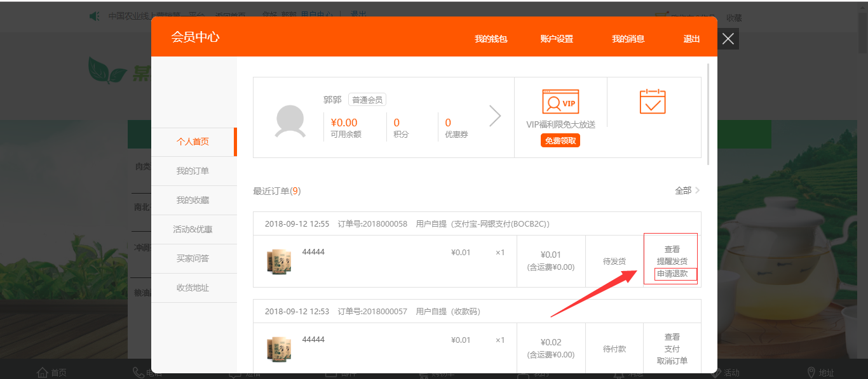Open 我的钱包 in the header
Image resolution: width=868 pixels, height=379 pixels.
point(491,39)
